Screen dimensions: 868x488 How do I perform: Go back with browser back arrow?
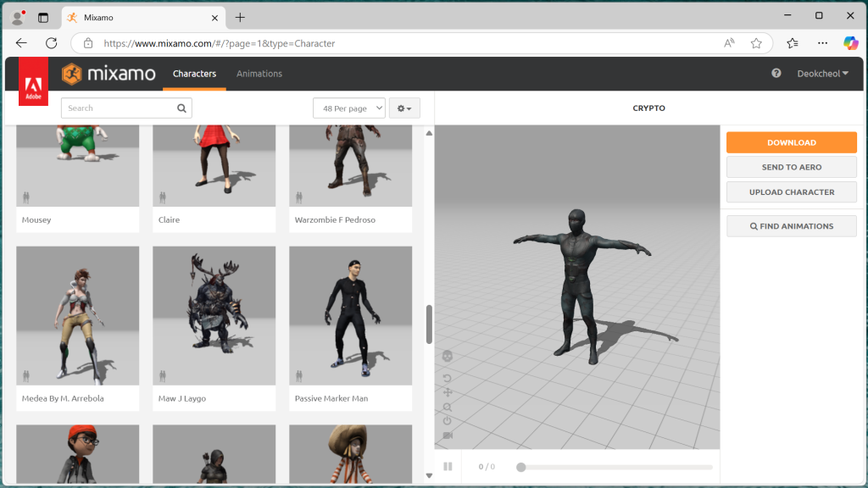21,43
